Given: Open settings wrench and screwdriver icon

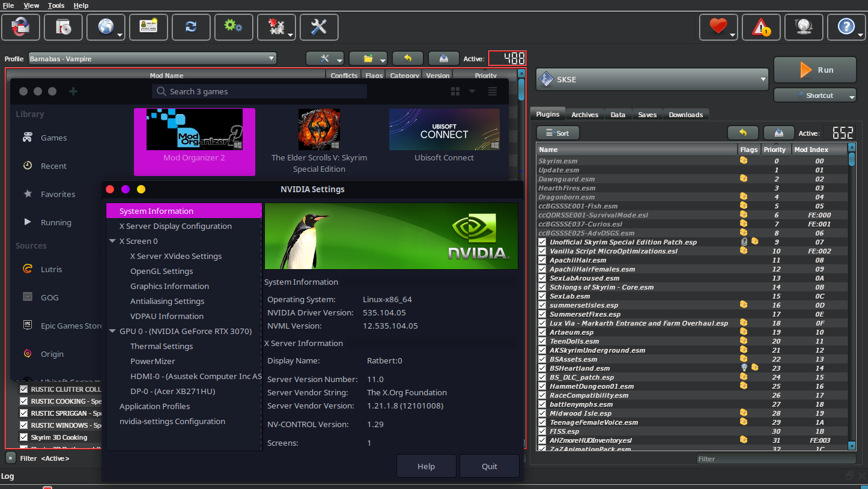Looking at the screenshot, I should tap(319, 27).
